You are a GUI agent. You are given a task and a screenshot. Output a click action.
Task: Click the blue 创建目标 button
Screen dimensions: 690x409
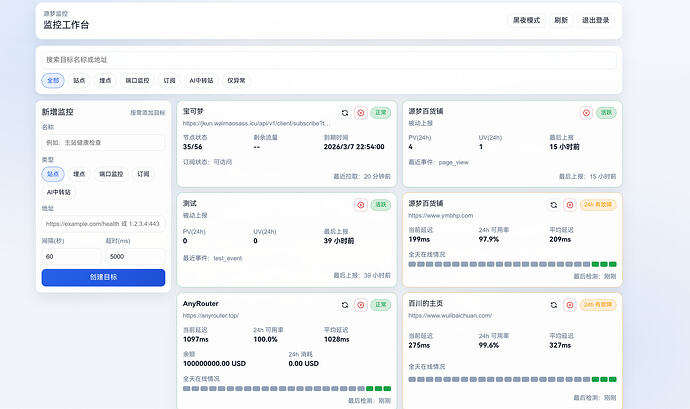(x=103, y=277)
